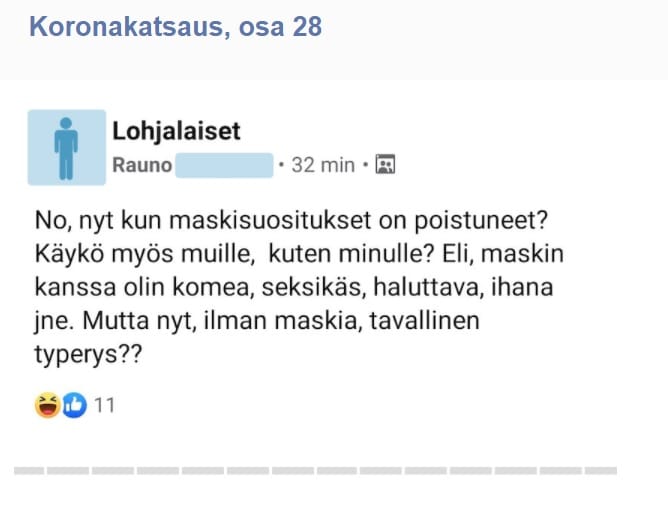Click the word maskisuositukset in the post
The height and width of the screenshot is (510, 668).
[x=270, y=221]
